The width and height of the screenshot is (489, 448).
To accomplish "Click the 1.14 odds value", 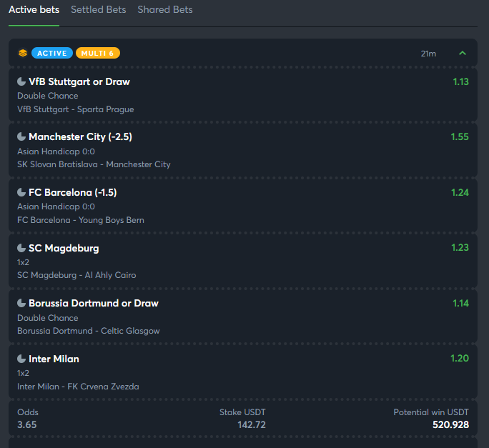I will (x=460, y=303).
